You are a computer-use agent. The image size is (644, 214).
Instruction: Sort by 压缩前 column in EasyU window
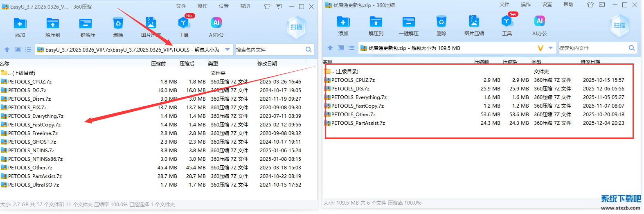(158, 64)
